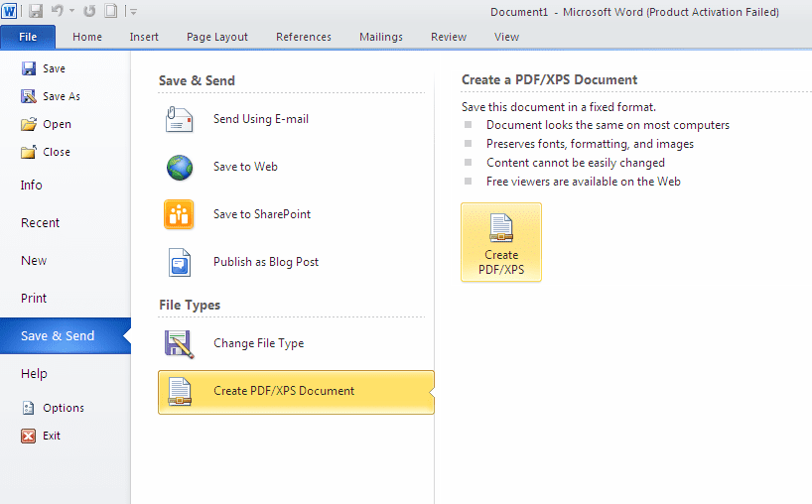Click the Publish as Blog Post icon
Screen dimensions: 812x504
coord(180,262)
